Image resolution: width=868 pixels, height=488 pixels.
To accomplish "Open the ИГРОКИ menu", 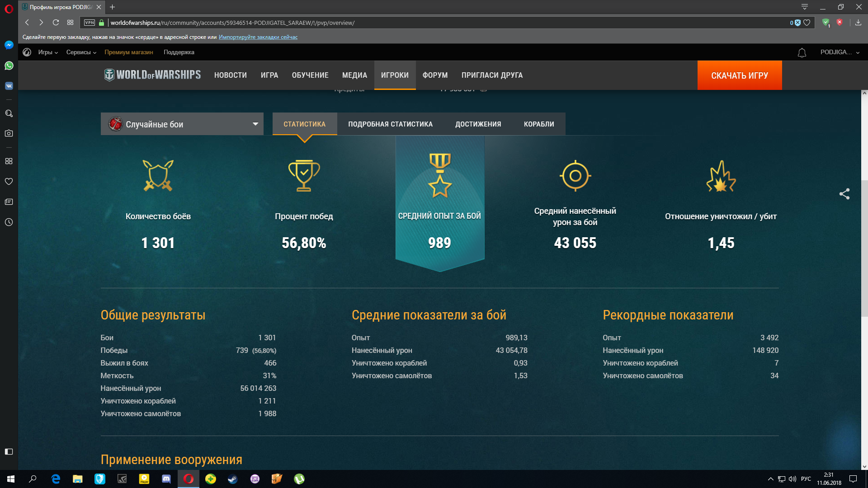I will (x=395, y=75).
